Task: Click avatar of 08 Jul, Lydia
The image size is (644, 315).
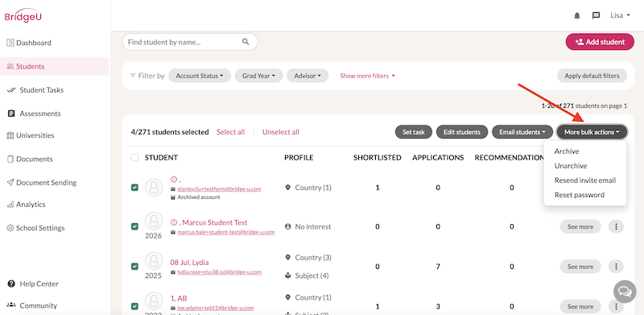Action: coord(154,262)
